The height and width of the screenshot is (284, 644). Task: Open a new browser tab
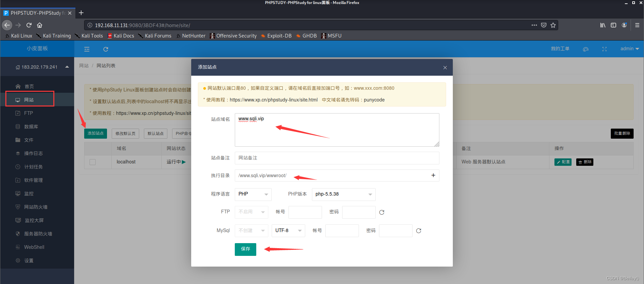coord(81,13)
